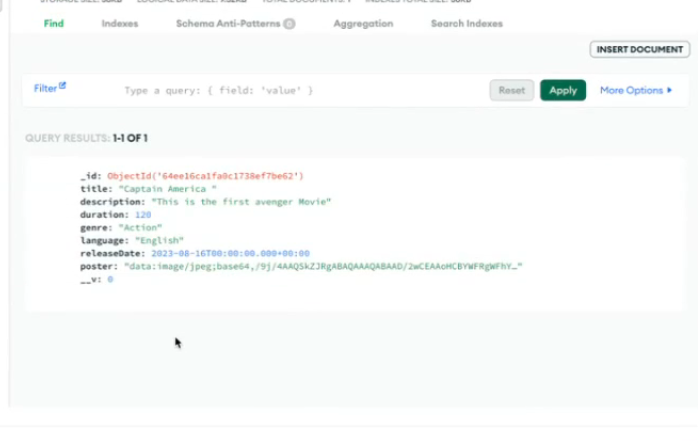Switch to the Aggregation tab
Screen dimensions: 698x443
click(363, 24)
